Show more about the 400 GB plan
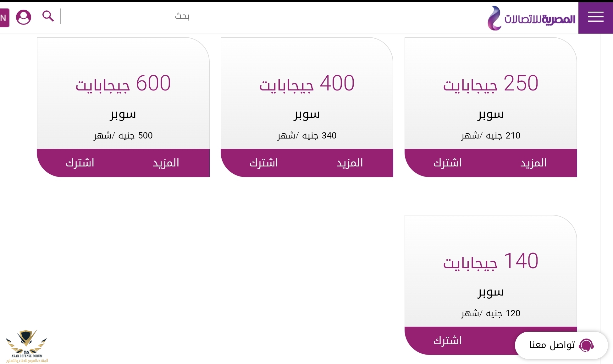Screen dimensions: 613x364 [350, 163]
